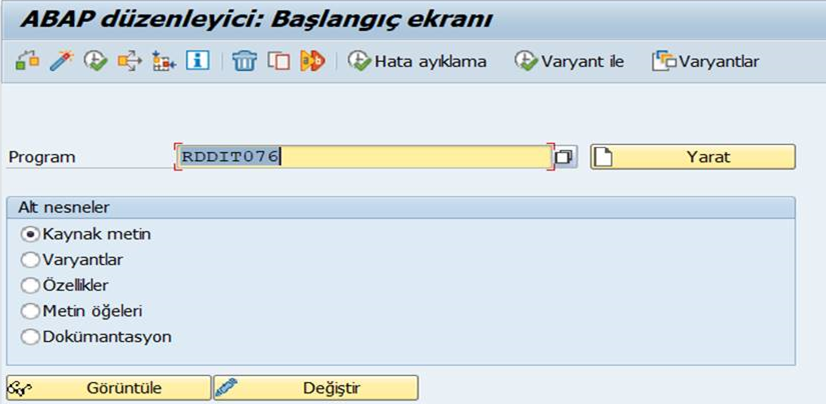This screenshot has width=826, height=404.
Task: Select the Dokümantasyon radio button
Action: tap(30, 337)
